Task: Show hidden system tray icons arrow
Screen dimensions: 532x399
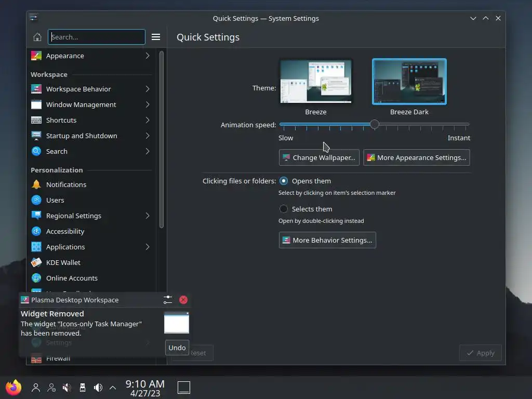Action: [x=113, y=388]
